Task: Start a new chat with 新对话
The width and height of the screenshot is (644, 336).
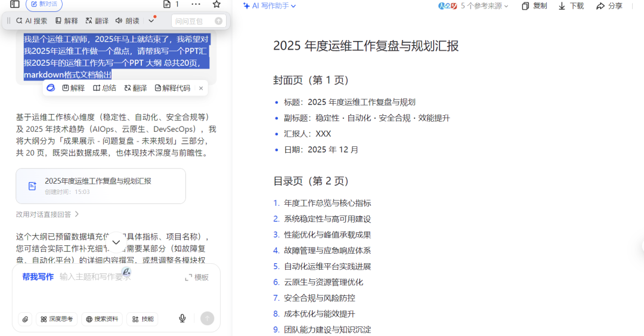Action: (44, 5)
